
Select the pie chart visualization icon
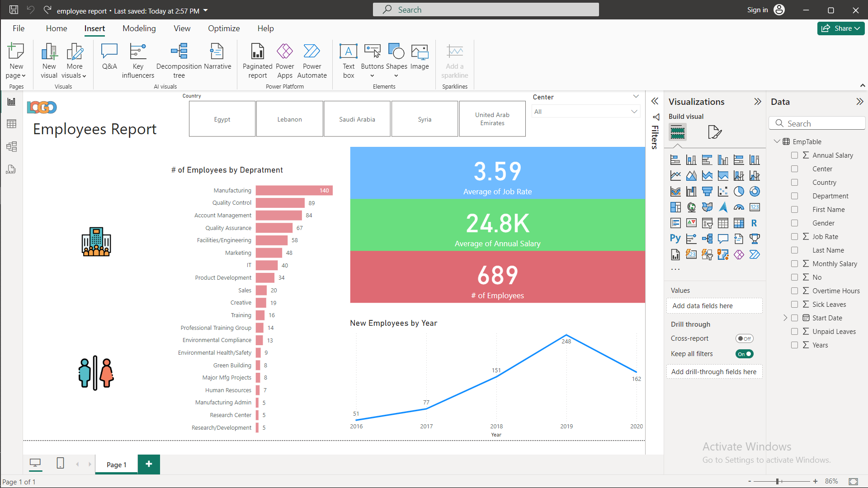click(x=739, y=192)
